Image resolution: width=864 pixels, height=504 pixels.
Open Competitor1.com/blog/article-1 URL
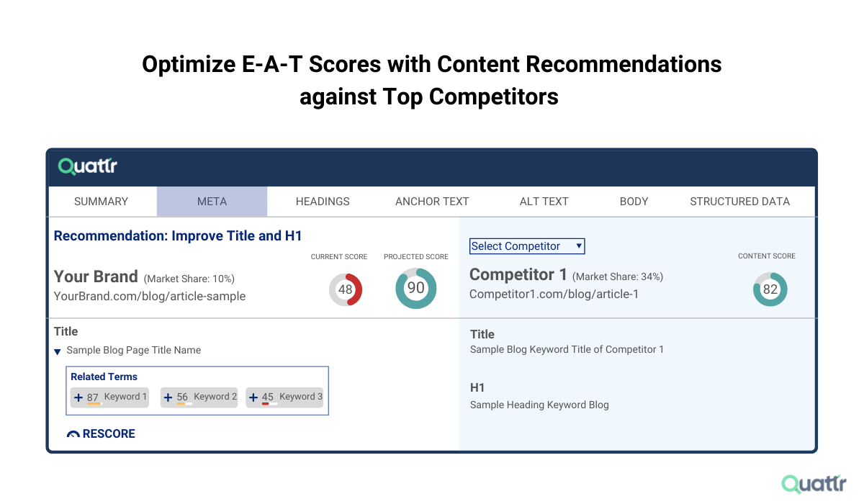[554, 294]
